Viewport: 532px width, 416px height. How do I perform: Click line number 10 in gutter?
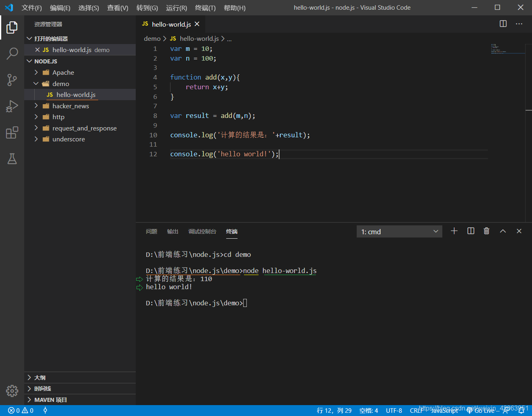[153, 135]
